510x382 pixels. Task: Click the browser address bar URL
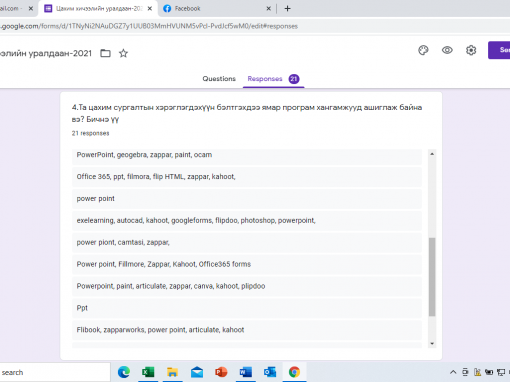tap(149, 26)
